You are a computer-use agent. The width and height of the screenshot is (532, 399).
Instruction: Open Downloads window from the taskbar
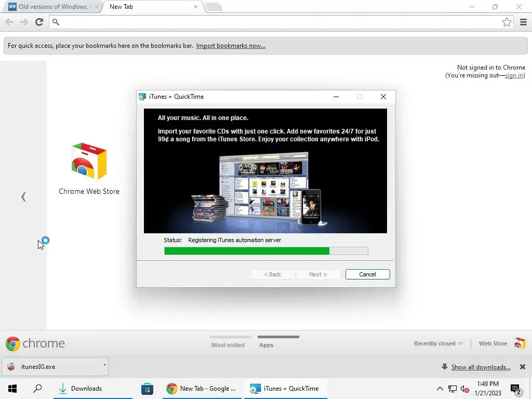click(x=93, y=389)
